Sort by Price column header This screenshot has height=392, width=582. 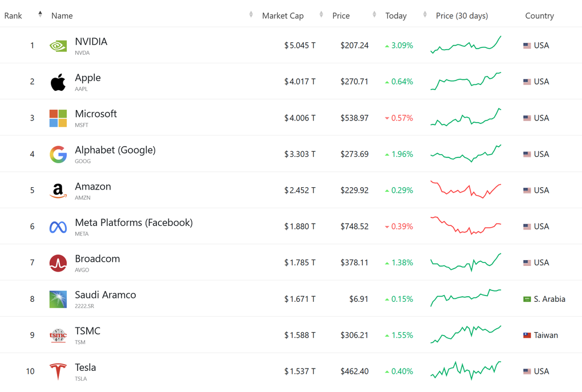[x=341, y=15]
